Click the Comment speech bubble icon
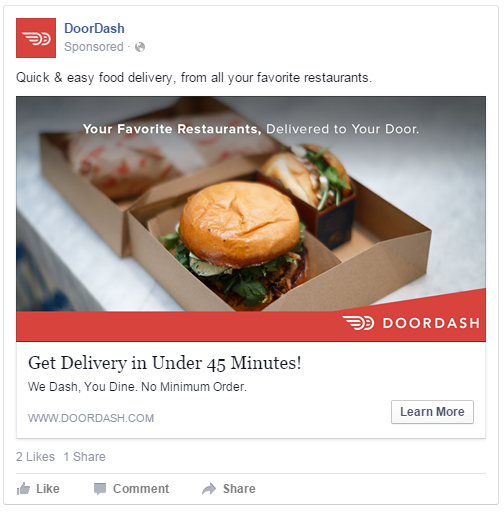 (100, 489)
